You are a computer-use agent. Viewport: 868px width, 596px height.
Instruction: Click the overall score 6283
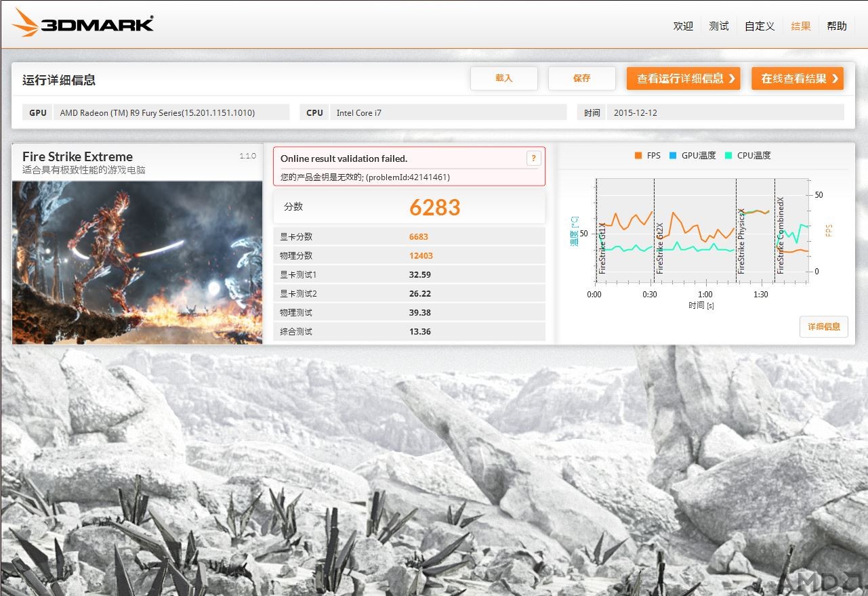click(434, 207)
